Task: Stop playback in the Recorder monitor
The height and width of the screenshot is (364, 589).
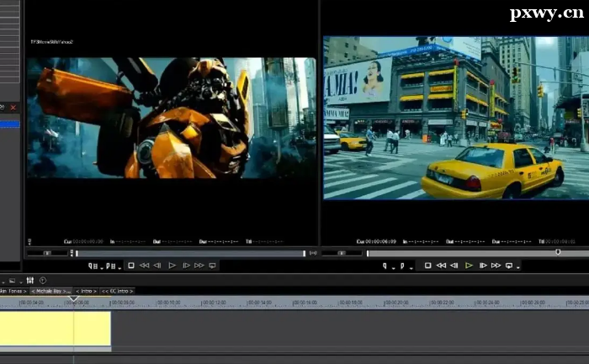Action: (x=427, y=266)
